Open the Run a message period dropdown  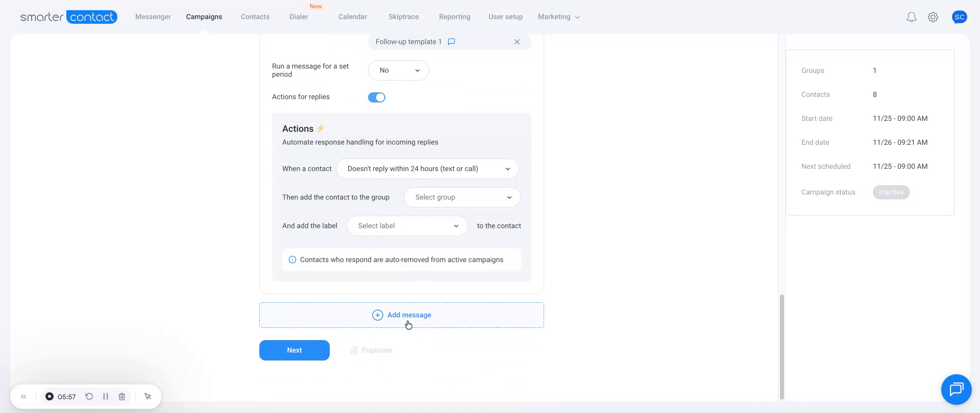tap(398, 70)
